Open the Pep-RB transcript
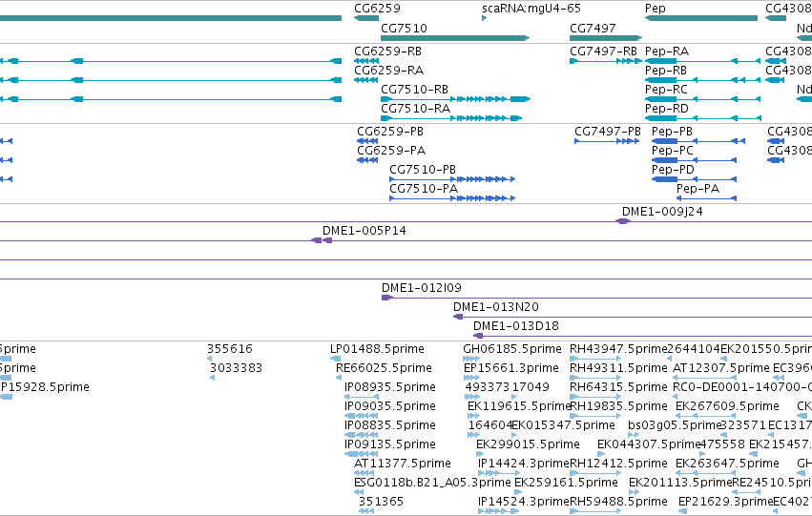 tap(702, 80)
